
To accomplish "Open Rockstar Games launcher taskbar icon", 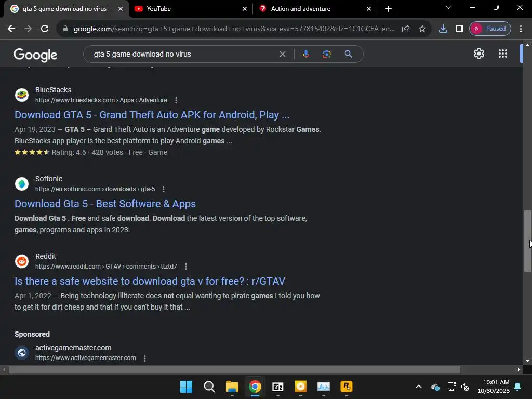I will 347,387.
